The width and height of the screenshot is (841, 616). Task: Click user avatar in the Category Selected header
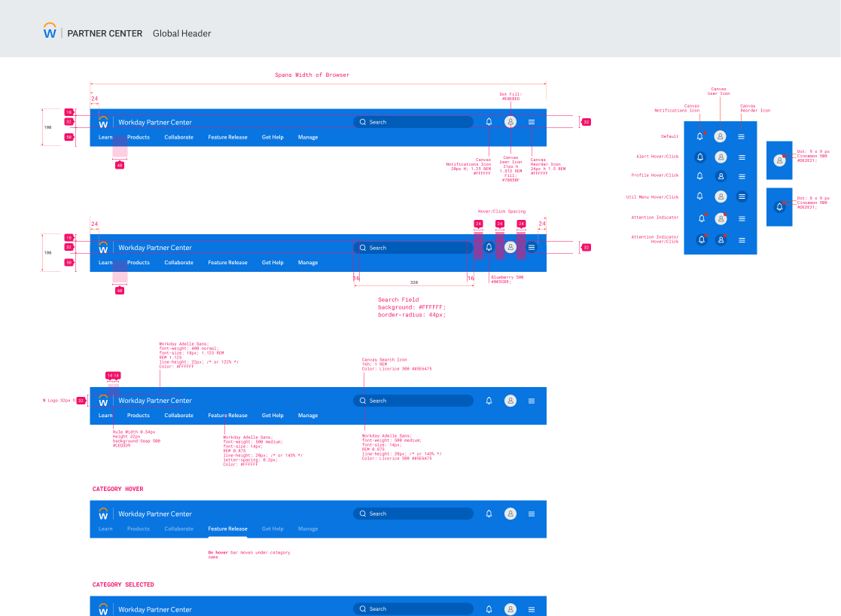pyautogui.click(x=510, y=608)
